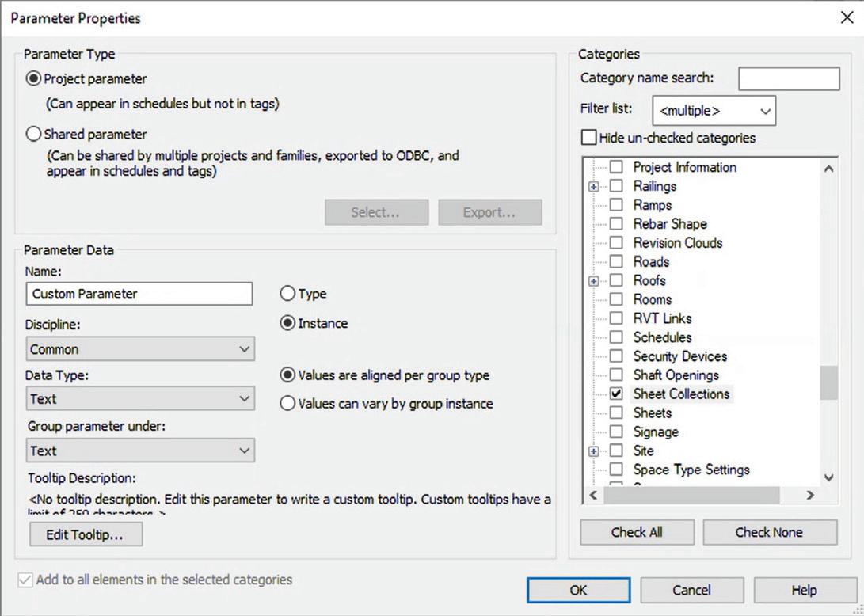Image resolution: width=864 pixels, height=616 pixels.
Task: Confirm with the OK button
Action: tap(579, 590)
